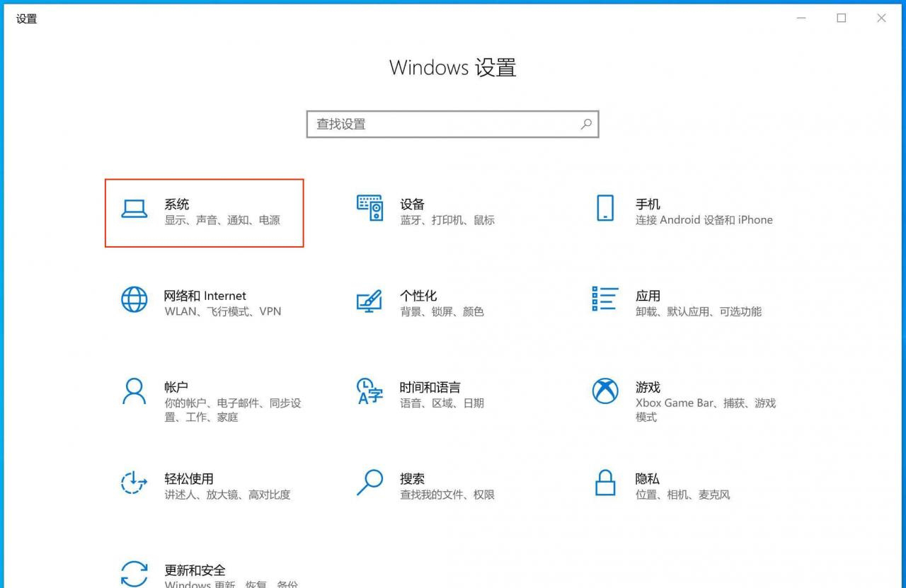The width and height of the screenshot is (906, 588).
Task: Open the 系统 settings title link
Action: [x=177, y=204]
